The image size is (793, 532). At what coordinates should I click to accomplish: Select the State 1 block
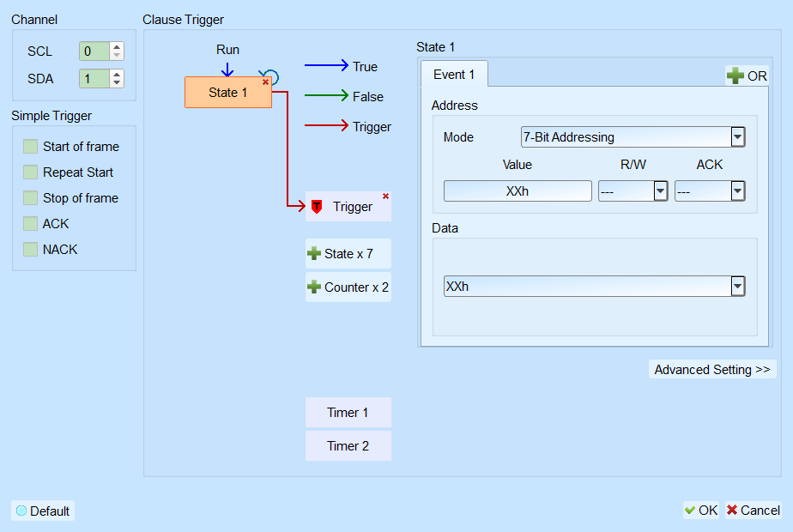228,93
